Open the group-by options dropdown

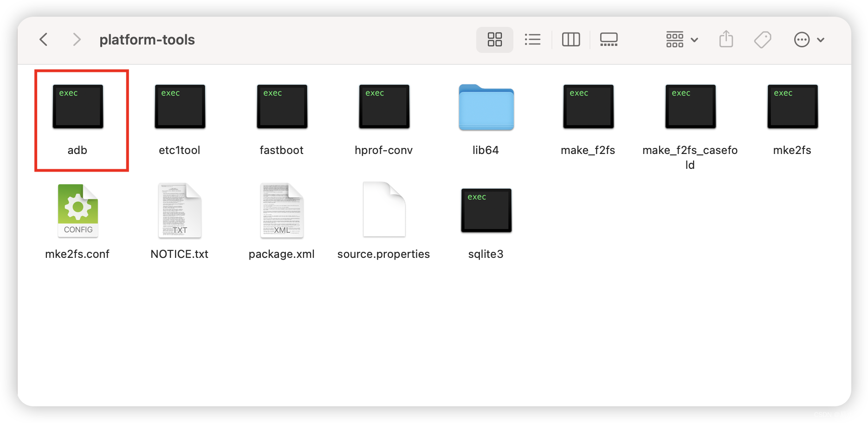pyautogui.click(x=682, y=39)
